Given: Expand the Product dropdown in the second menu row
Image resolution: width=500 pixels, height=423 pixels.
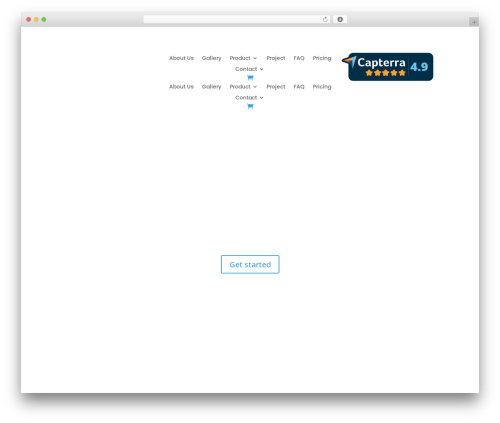Looking at the screenshot, I should 243,87.
